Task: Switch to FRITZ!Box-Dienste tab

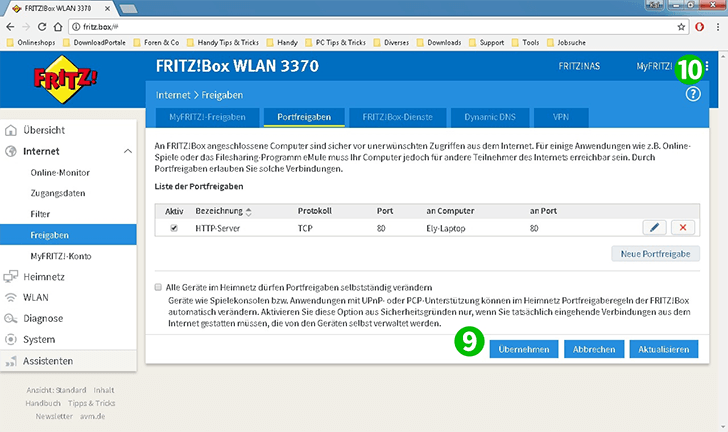Action: (397, 117)
